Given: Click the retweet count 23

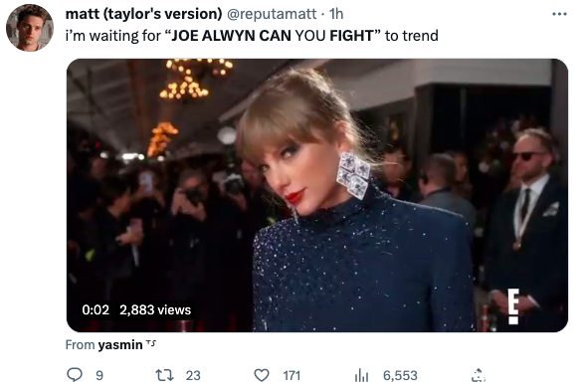Looking at the screenshot, I should [x=193, y=376].
